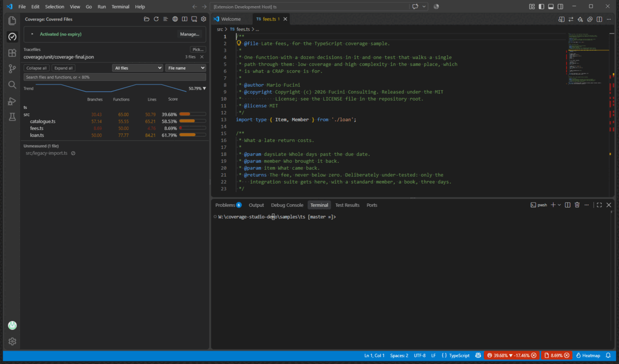The width and height of the screenshot is (619, 364).
Task: Click the Collapse all button
Action: (x=37, y=68)
